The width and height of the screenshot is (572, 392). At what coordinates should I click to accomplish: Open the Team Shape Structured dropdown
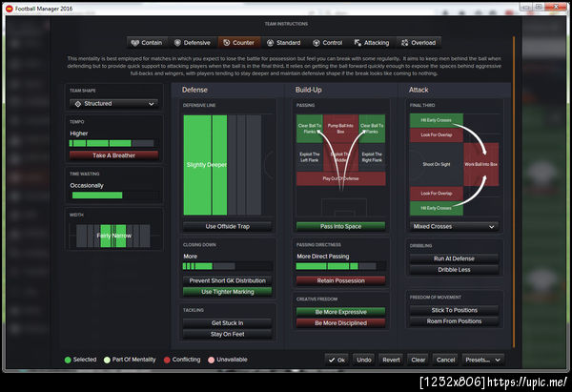113,104
